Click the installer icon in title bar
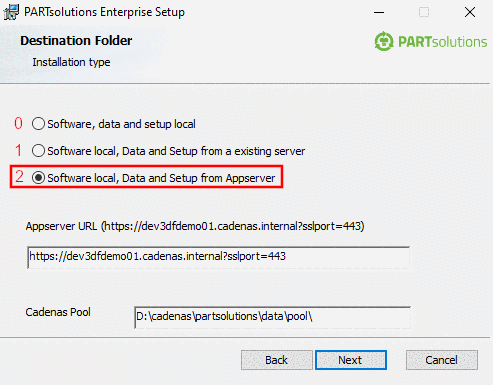Image resolution: width=493 pixels, height=385 pixels. 11,12
